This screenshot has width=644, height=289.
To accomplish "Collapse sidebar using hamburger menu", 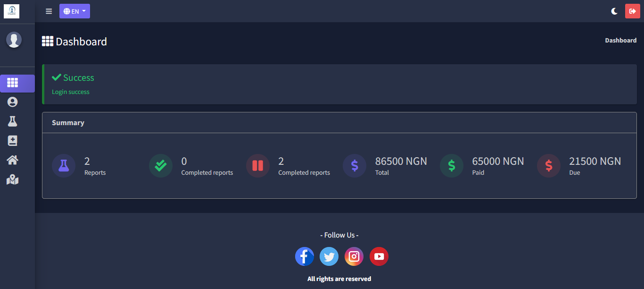I will point(49,11).
